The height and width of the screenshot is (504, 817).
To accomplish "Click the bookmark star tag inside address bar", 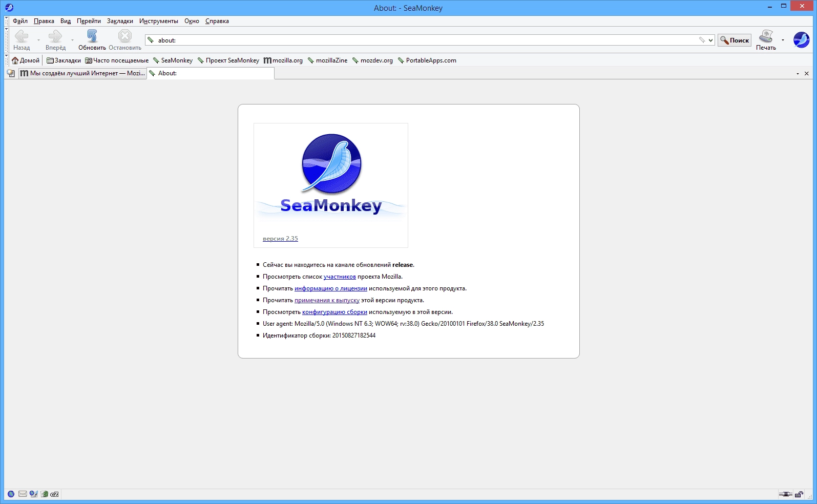I will click(x=702, y=40).
